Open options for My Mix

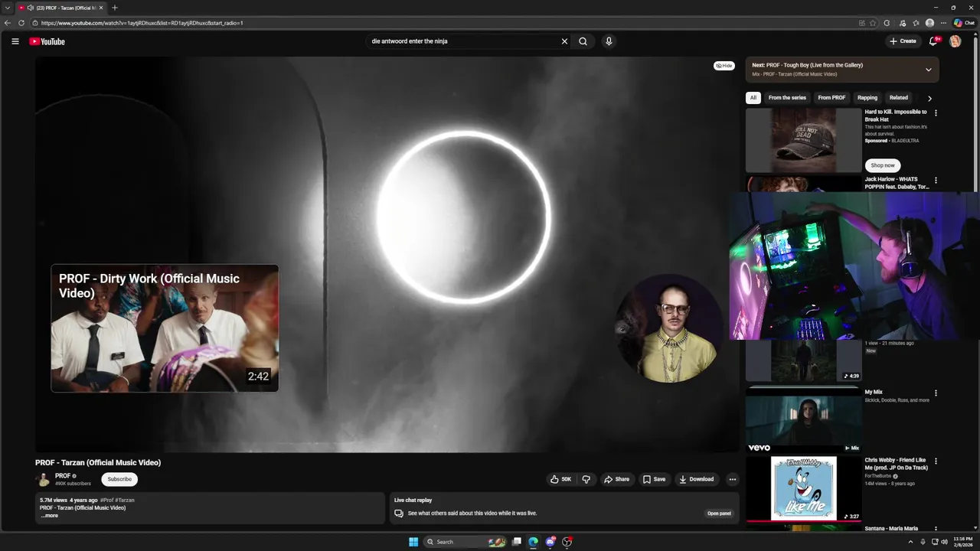[x=935, y=393]
